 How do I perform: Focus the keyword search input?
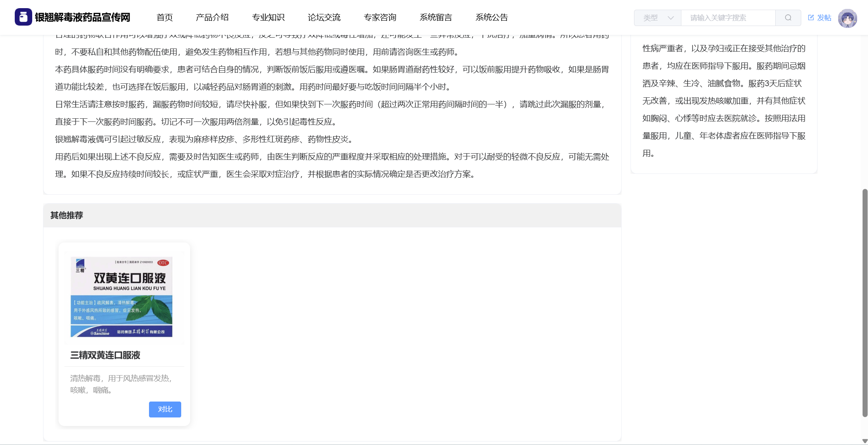point(728,18)
